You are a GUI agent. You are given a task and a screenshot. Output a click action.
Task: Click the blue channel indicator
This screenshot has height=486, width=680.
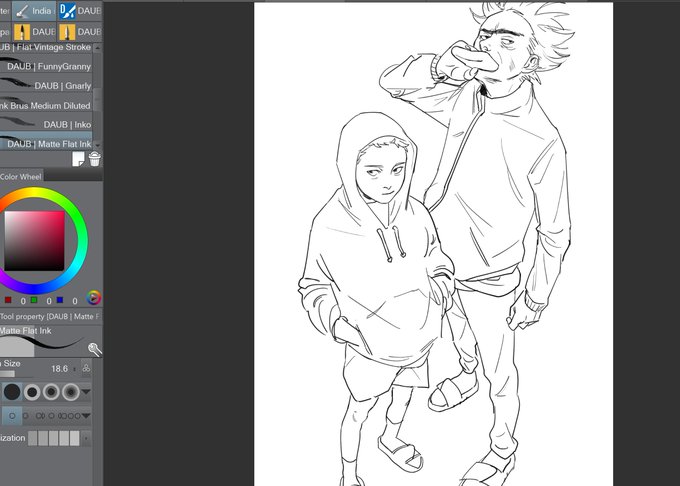[60, 300]
